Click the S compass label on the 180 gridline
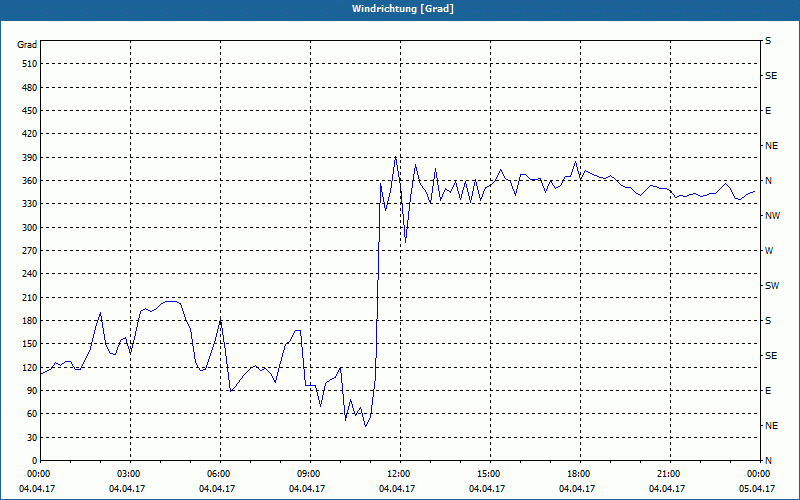The height and width of the screenshot is (500, 800). (768, 321)
